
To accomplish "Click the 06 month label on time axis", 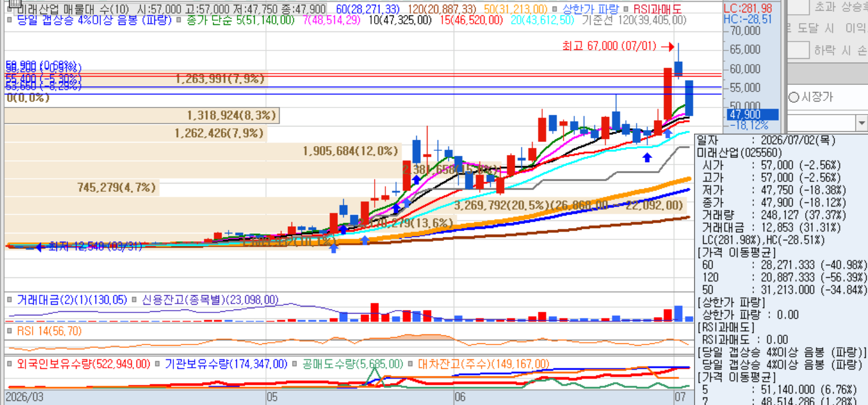I will (460, 396).
